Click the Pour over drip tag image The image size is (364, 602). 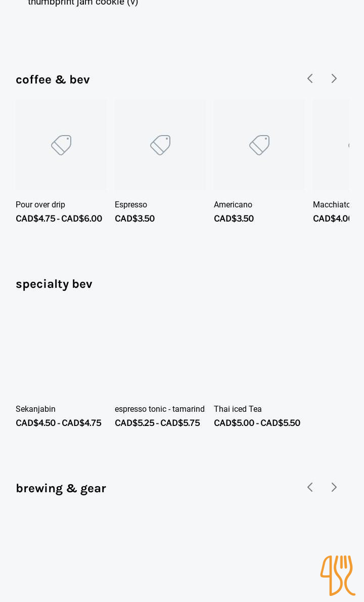click(x=61, y=145)
